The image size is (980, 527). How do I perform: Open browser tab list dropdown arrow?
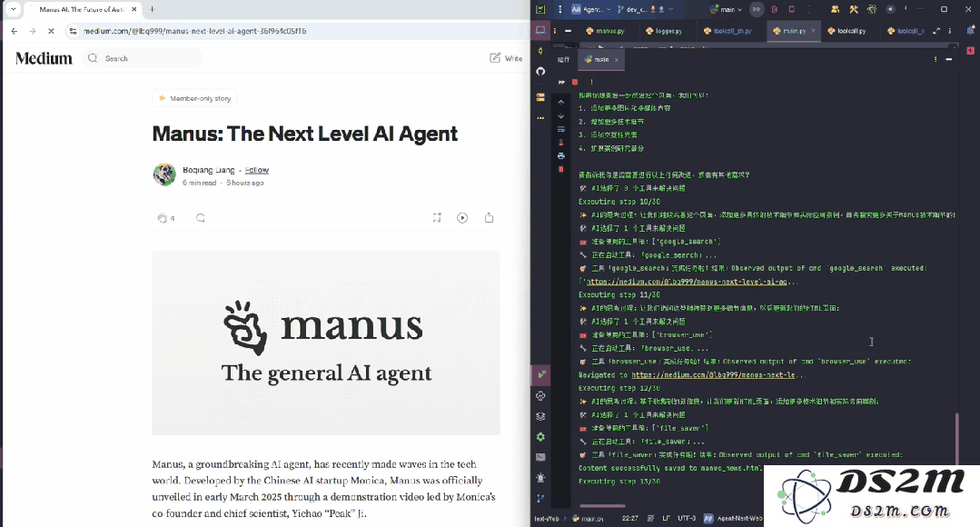pos(13,9)
